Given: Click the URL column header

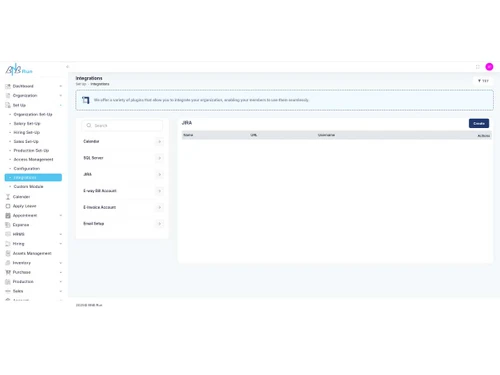Looking at the screenshot, I should pos(254,135).
